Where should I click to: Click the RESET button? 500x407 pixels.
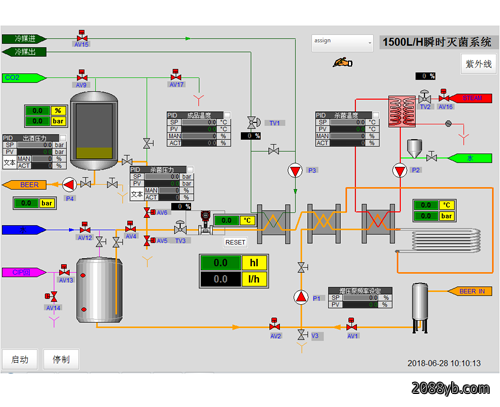point(235,242)
